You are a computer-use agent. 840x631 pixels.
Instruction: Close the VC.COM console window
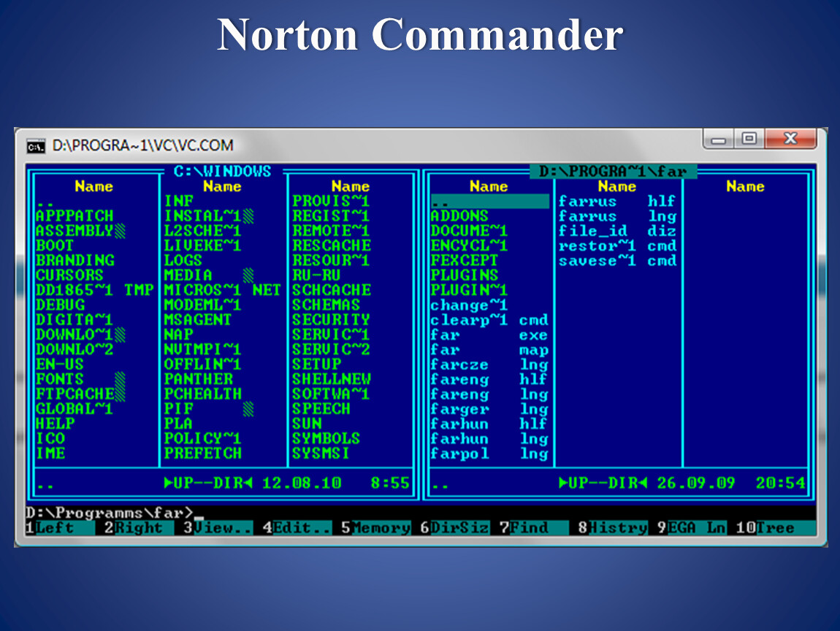pyautogui.click(x=791, y=139)
